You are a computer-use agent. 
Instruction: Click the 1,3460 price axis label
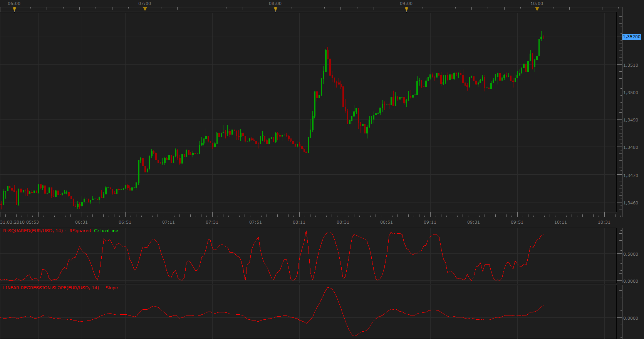pyautogui.click(x=631, y=203)
